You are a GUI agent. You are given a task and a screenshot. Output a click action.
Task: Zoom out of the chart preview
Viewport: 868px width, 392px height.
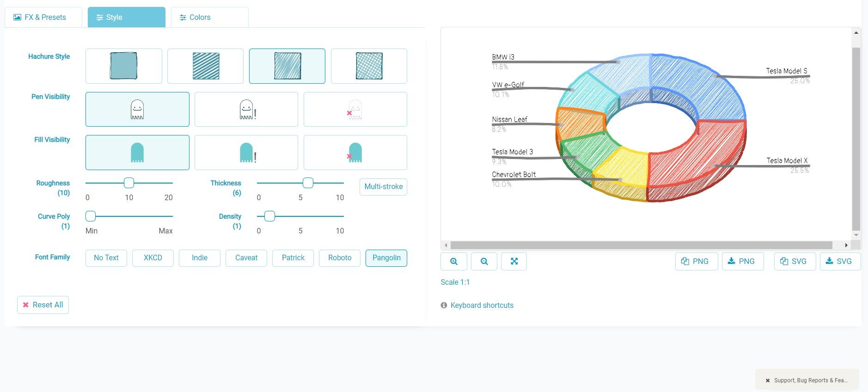(x=484, y=261)
